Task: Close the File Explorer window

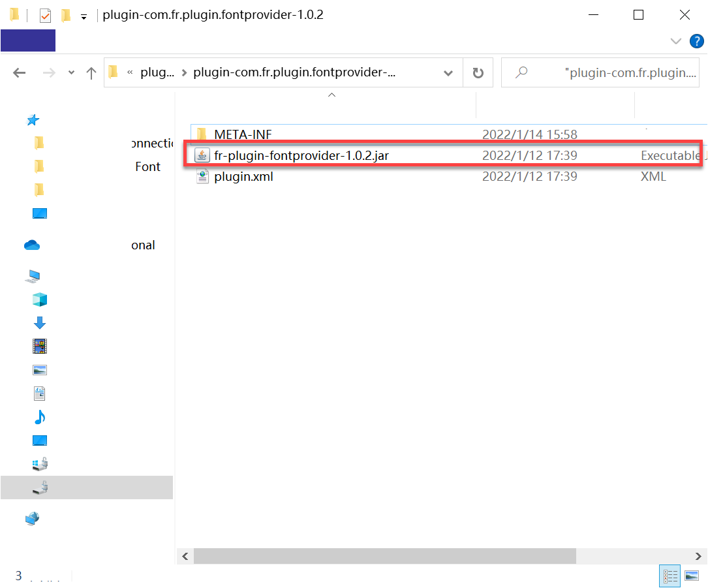Action: [685, 15]
